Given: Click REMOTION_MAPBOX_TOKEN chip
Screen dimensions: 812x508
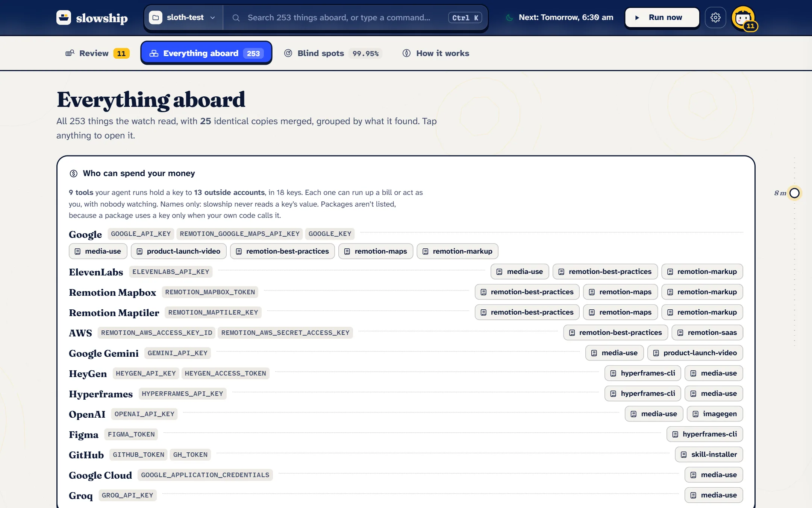Looking at the screenshot, I should pos(210,292).
